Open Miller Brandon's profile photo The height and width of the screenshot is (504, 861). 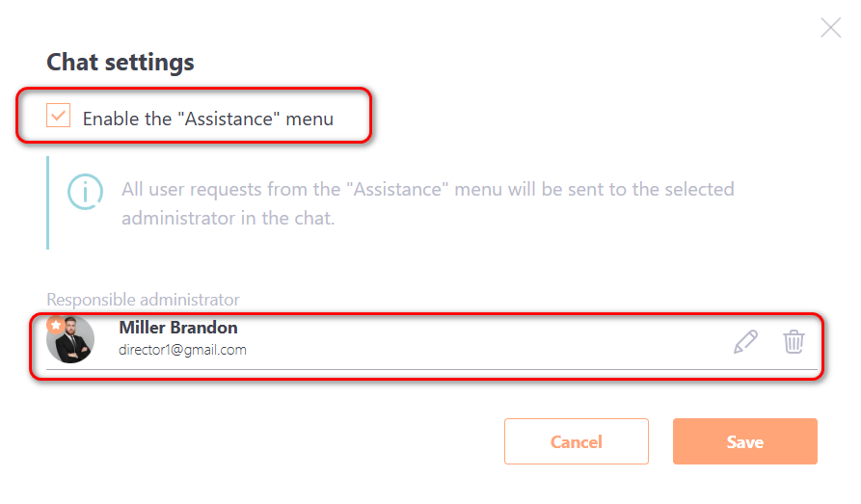point(71,341)
